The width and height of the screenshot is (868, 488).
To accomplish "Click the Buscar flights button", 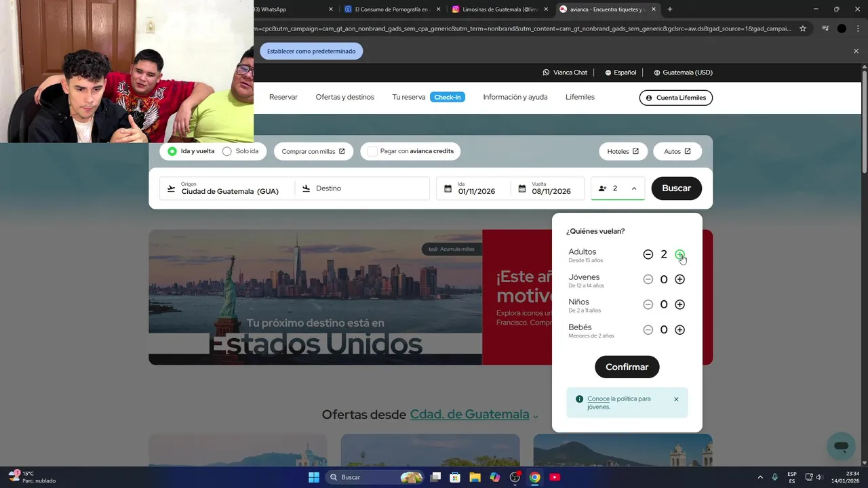I will point(676,188).
